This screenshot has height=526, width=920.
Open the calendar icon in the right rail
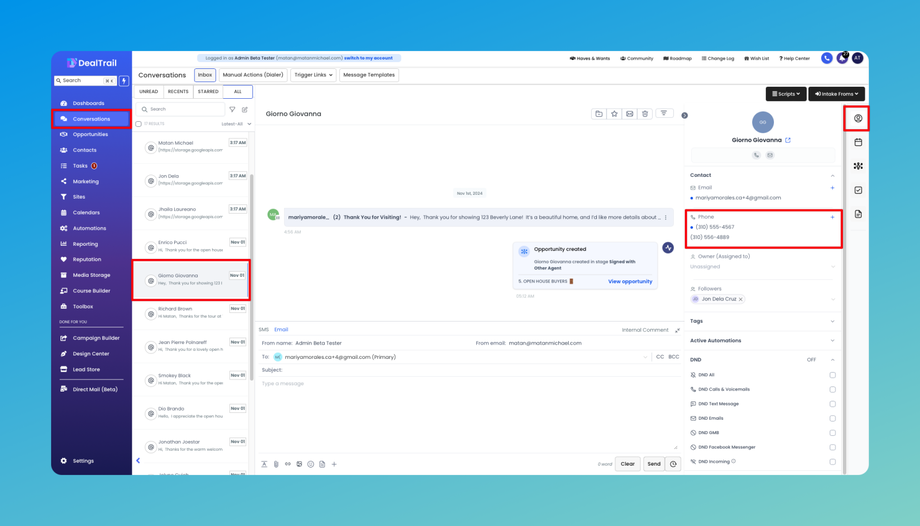(x=858, y=142)
